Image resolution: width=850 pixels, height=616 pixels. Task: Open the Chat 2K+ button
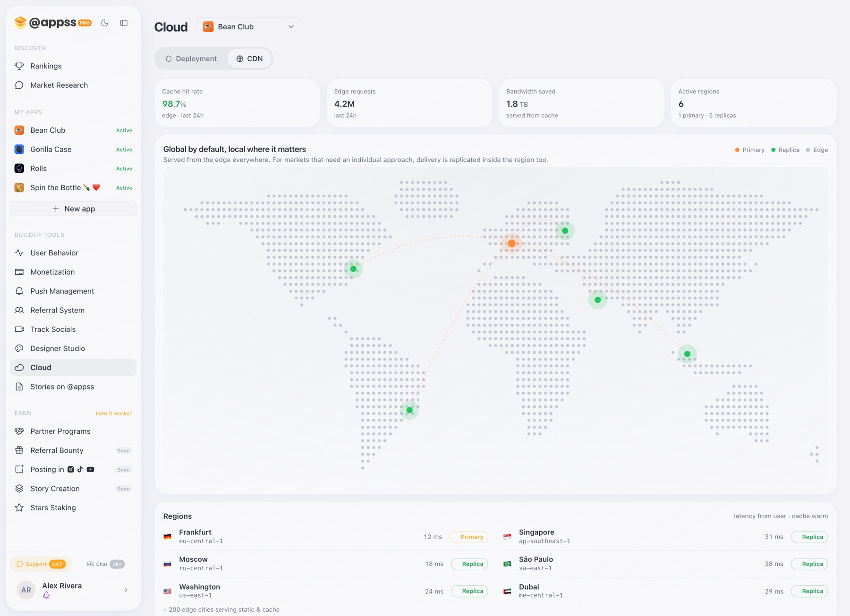105,564
